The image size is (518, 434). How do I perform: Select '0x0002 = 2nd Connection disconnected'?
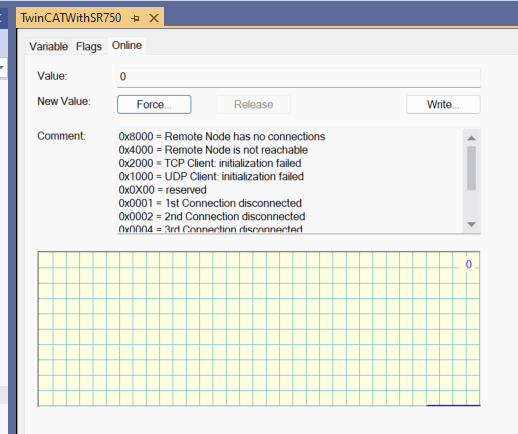pos(212,217)
